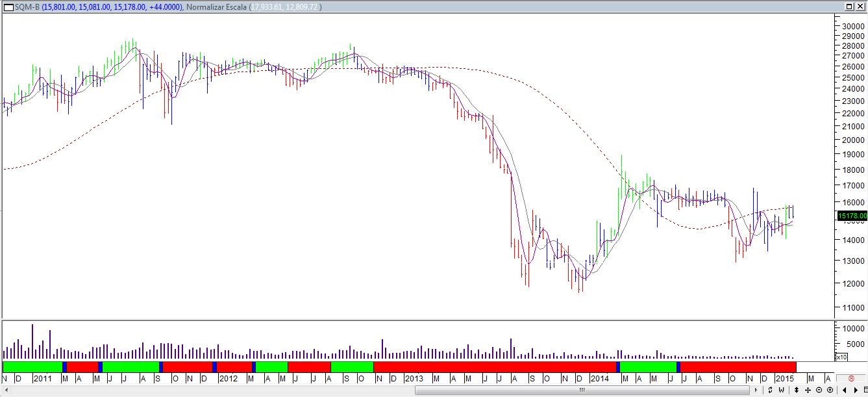Screen dimensions: 868x397
Task: Click the SQM-B ticker symbol in the title
Action: tap(27, 6)
